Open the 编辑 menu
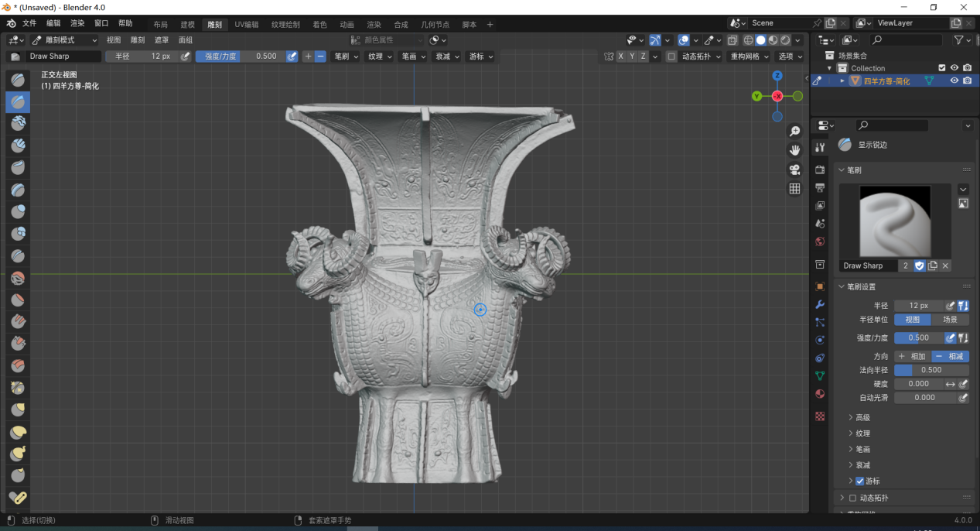The height and width of the screenshot is (531, 980). coord(53,23)
